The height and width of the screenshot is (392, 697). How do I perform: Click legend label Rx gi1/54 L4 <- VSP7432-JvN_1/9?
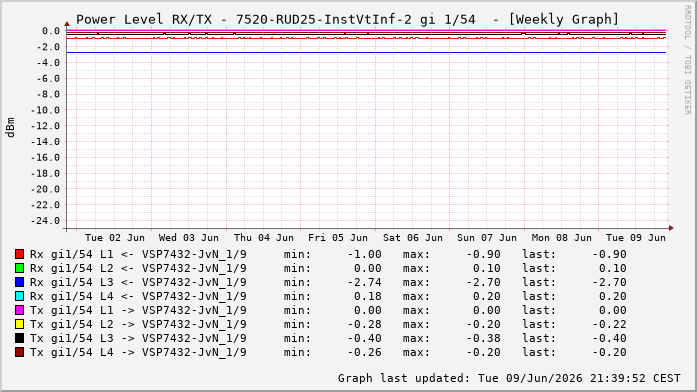tap(138, 296)
